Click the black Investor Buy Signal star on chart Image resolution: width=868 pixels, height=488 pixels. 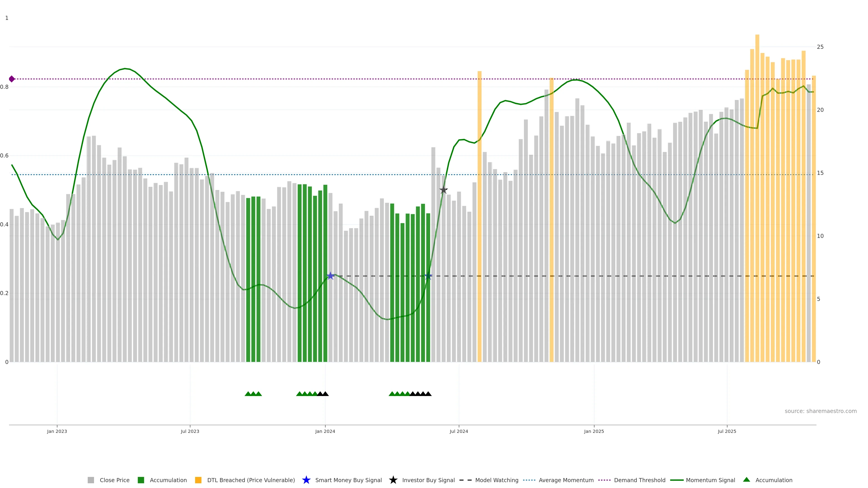(x=443, y=190)
